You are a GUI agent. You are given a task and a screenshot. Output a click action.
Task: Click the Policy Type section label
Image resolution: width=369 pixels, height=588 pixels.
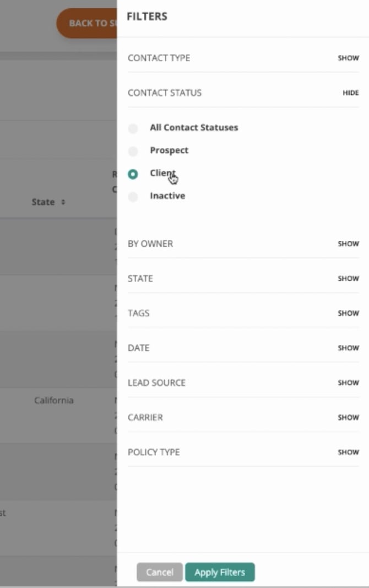tap(154, 452)
